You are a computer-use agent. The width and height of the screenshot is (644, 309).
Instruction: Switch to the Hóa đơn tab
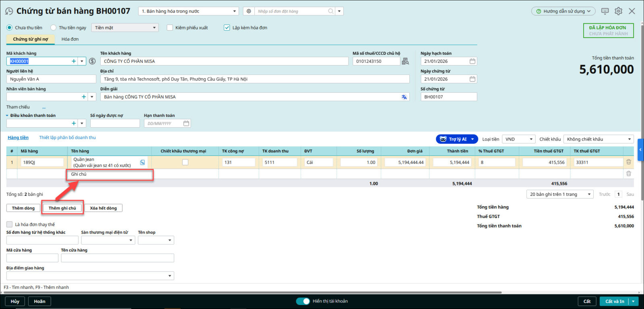tap(70, 39)
